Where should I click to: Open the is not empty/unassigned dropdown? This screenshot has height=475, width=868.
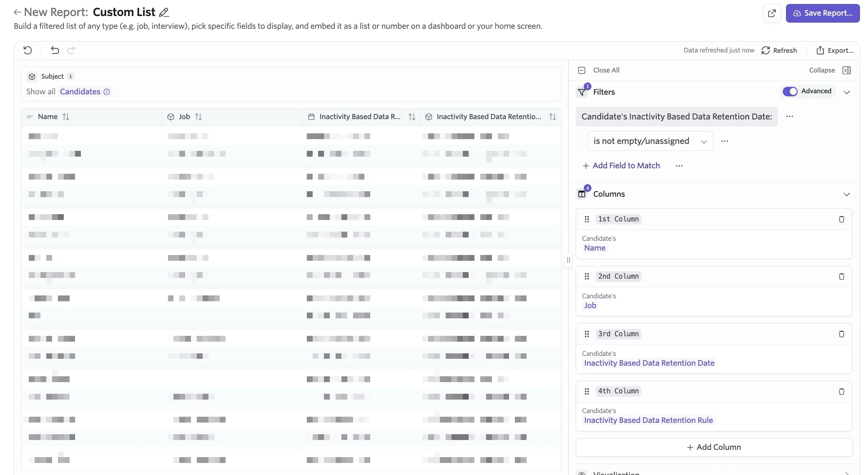pos(650,141)
